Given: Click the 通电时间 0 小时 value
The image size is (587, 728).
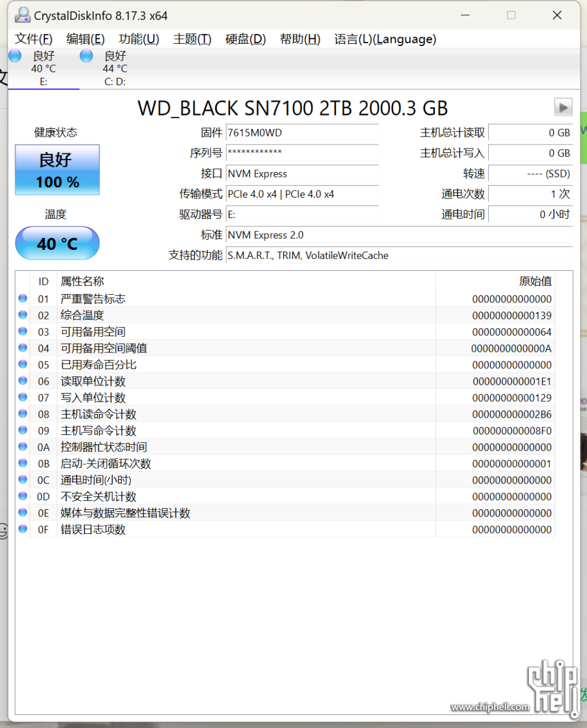Looking at the screenshot, I should pos(531,215).
